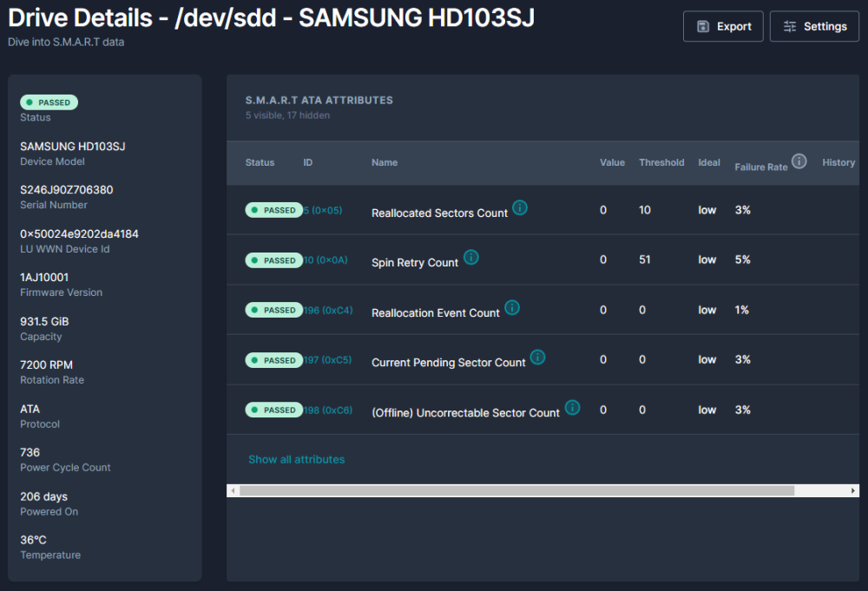Click the 1% failure rate value
This screenshot has height=591, width=868.
click(x=742, y=310)
